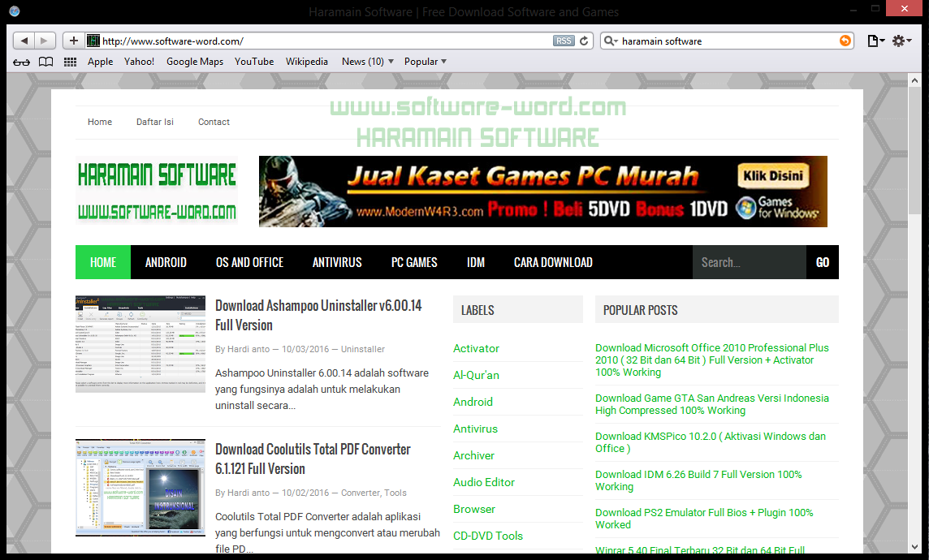Open the Android label in Labels list
This screenshot has height=560, width=929.
pyautogui.click(x=473, y=402)
